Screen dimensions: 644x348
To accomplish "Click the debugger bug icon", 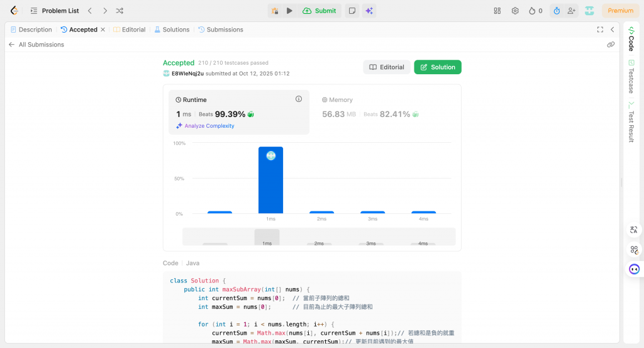I will pyautogui.click(x=275, y=11).
